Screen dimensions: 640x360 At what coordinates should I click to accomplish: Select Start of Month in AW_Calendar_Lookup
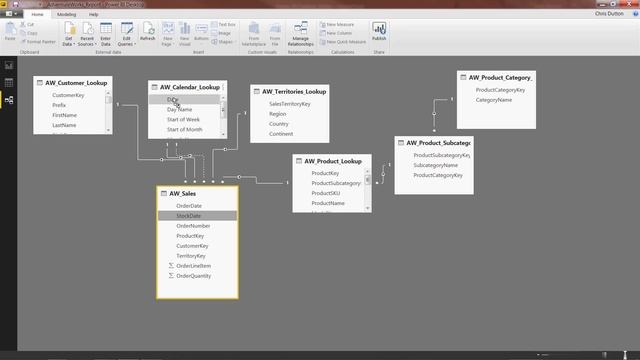(184, 129)
